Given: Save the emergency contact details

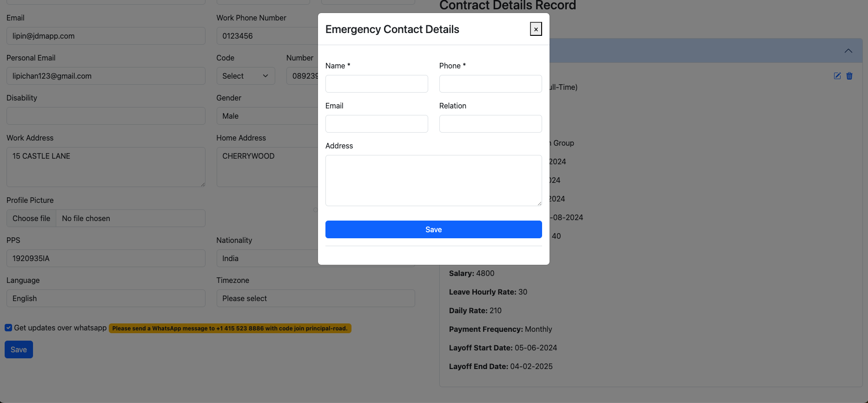Looking at the screenshot, I should [433, 229].
